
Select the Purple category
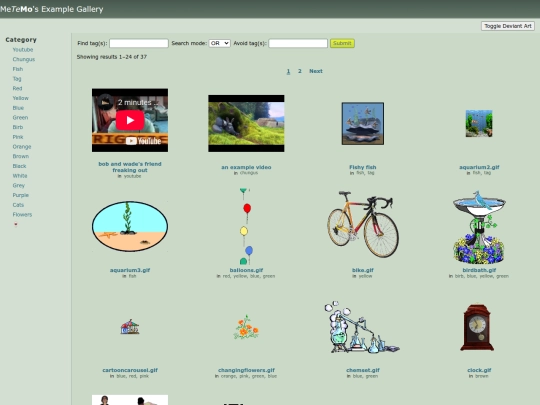21,195
